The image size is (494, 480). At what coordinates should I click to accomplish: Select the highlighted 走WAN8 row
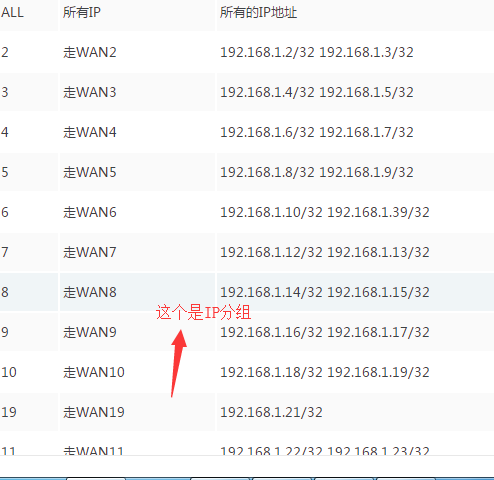tap(247, 292)
